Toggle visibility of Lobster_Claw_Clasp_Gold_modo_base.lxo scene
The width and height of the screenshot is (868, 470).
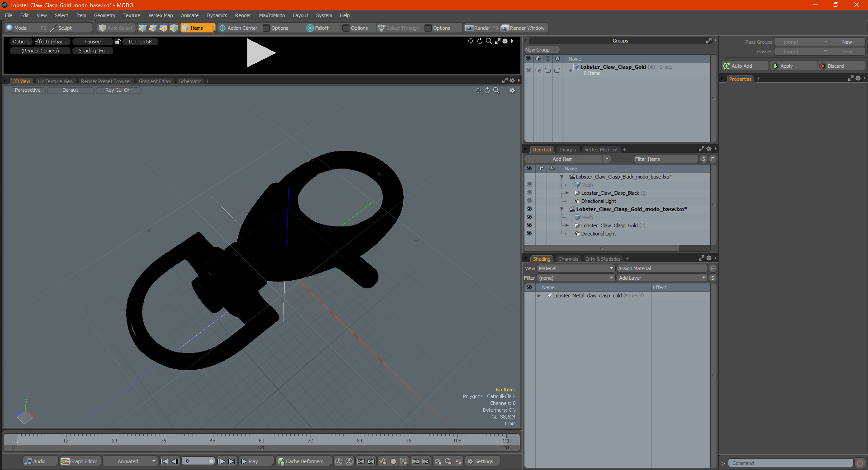[x=529, y=209]
